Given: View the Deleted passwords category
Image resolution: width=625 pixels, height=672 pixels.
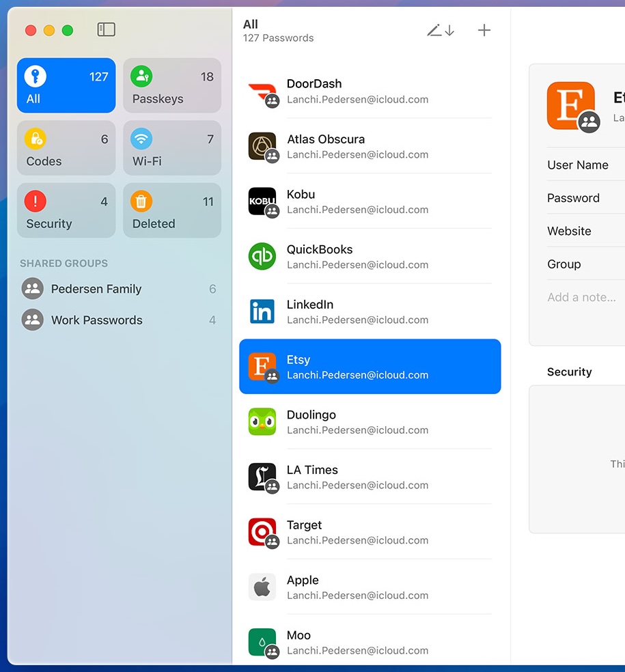Looking at the screenshot, I should [172, 210].
